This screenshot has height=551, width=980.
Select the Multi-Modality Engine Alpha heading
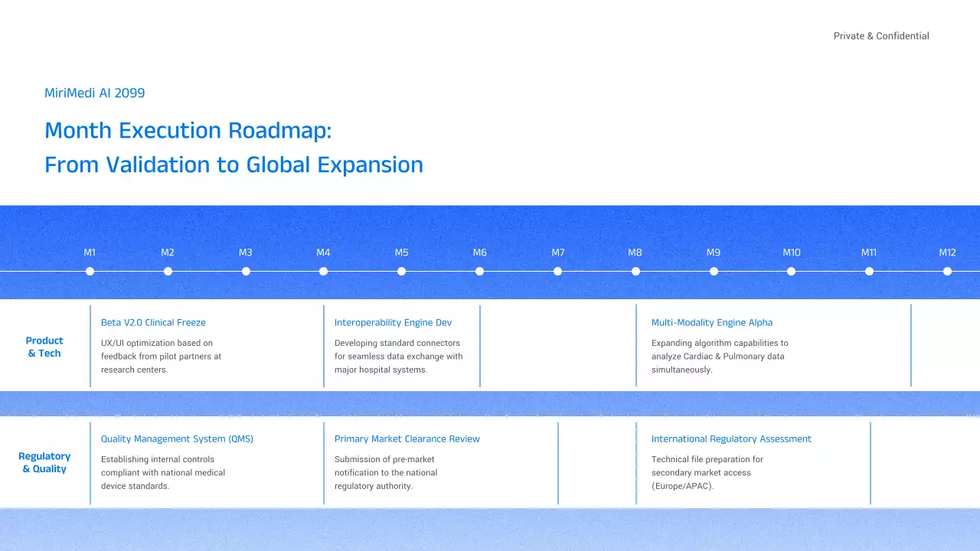pyautogui.click(x=711, y=323)
